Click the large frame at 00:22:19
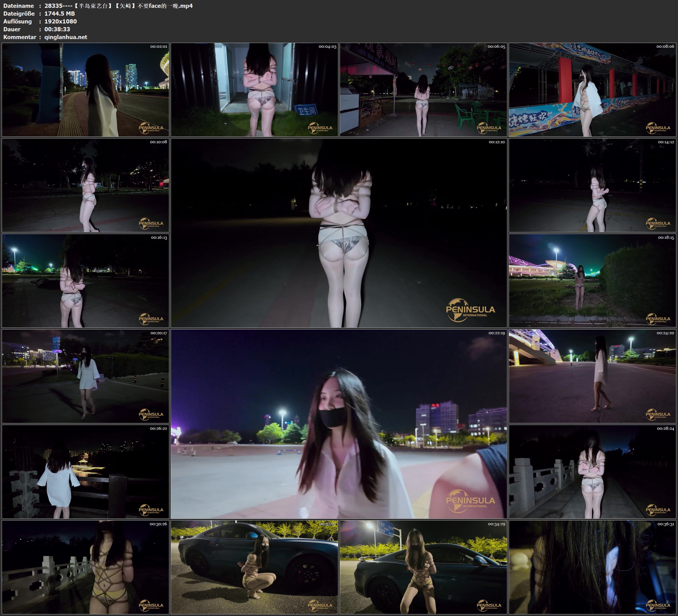678x616 pixels. click(x=339, y=424)
